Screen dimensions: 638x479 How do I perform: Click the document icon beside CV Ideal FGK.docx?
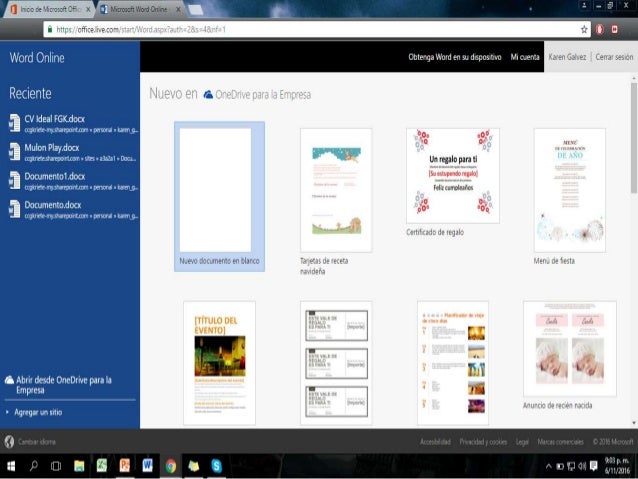point(15,123)
